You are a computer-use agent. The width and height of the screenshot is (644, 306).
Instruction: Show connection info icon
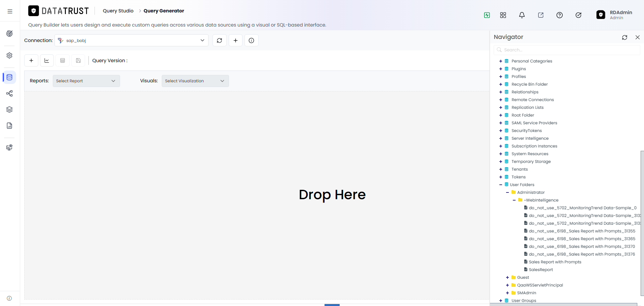(x=252, y=40)
